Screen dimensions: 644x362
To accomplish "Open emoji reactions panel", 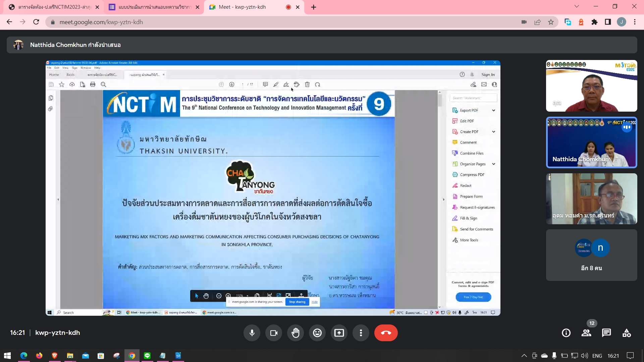I will point(317,333).
